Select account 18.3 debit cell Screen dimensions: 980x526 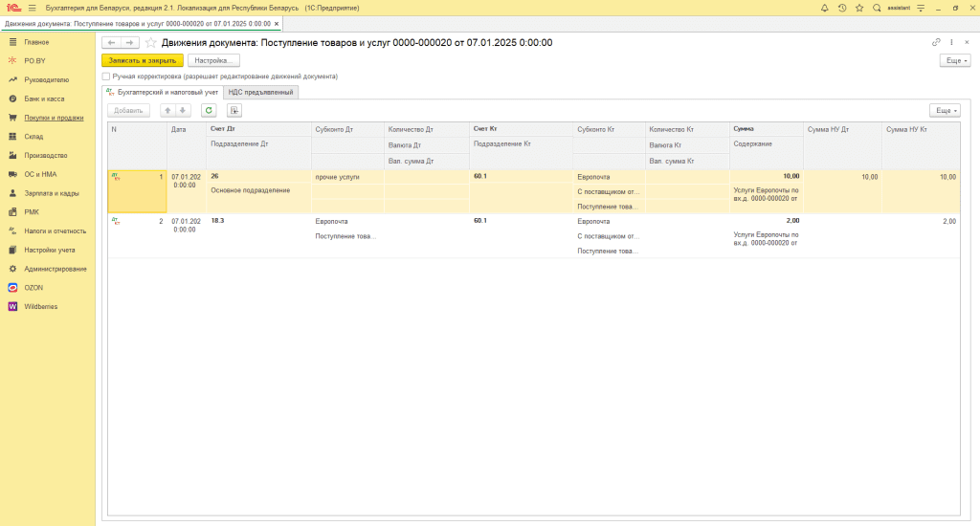[258, 221]
